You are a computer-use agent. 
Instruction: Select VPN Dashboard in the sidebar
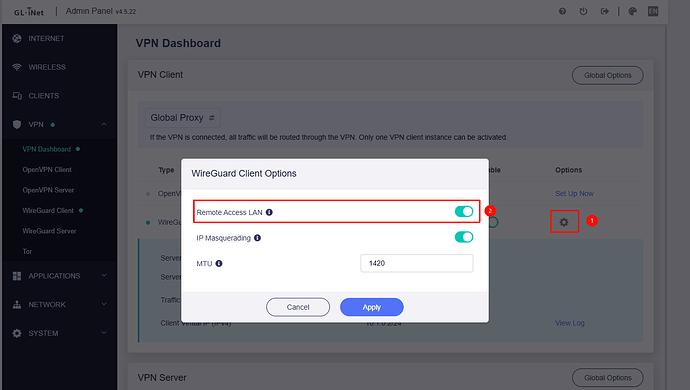[x=46, y=149]
